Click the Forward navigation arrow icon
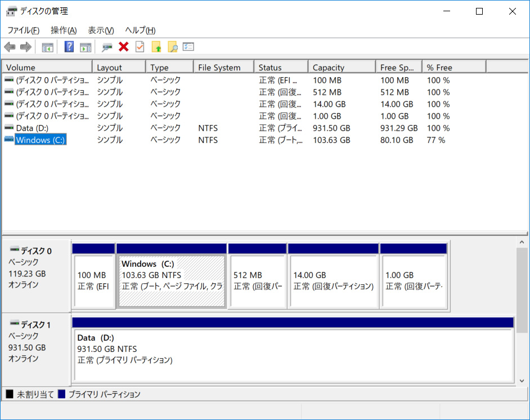Viewport: 530px width, 420px height. [26, 47]
